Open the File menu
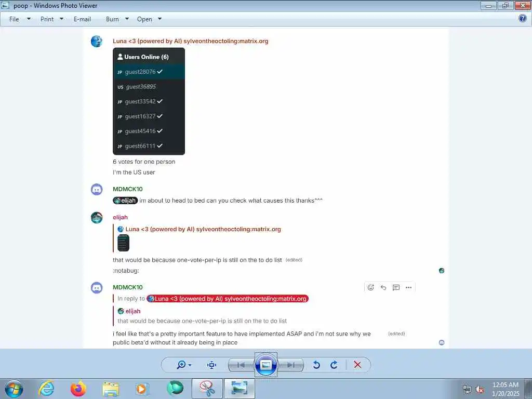This screenshot has width=532, height=399. point(14,19)
